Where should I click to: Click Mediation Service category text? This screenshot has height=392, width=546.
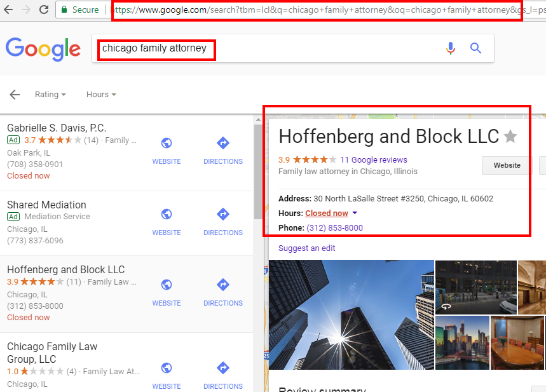(x=57, y=217)
